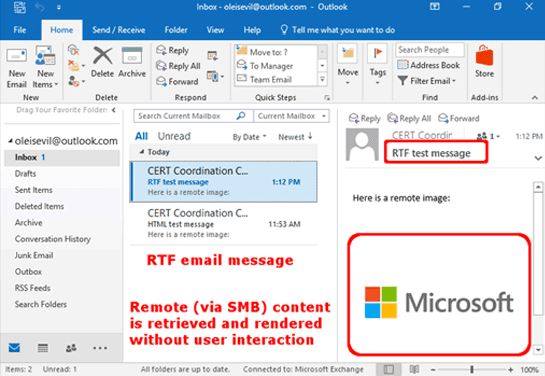The height and width of the screenshot is (376, 545).
Task: Delete the selected message
Action: coord(103,63)
